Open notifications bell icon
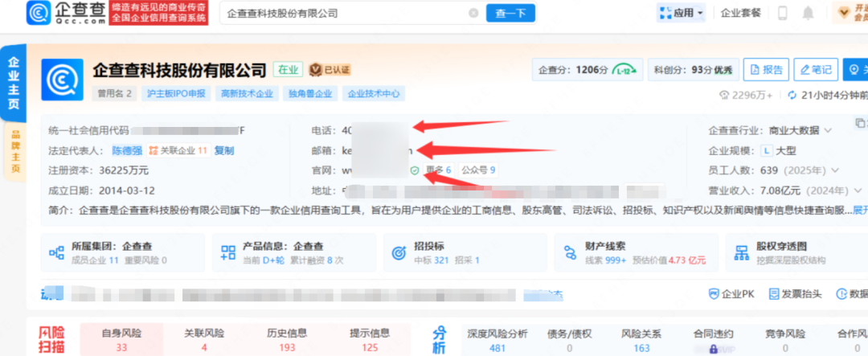868x356 pixels. pyautogui.click(x=809, y=13)
